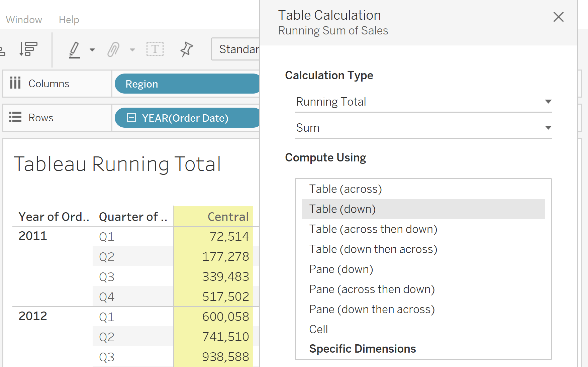Collapse the YEAR(Order Date) pill minus icon
Viewport: 588px width, 367px height.
pyautogui.click(x=131, y=118)
